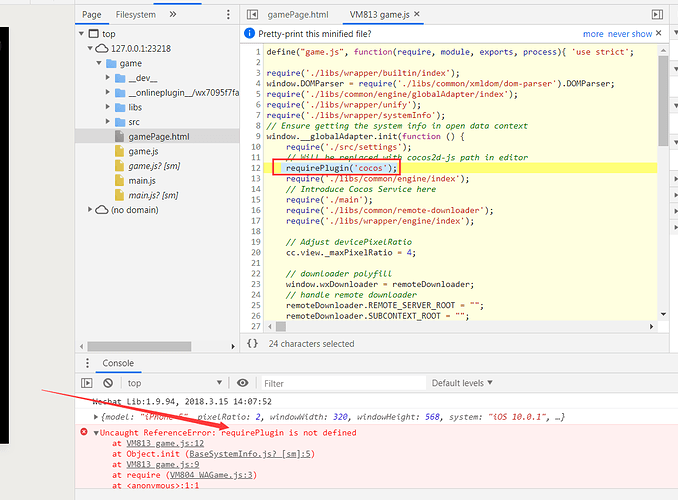Click the "24 characters selected" status text
The height and width of the screenshot is (500, 678).
pyautogui.click(x=311, y=343)
